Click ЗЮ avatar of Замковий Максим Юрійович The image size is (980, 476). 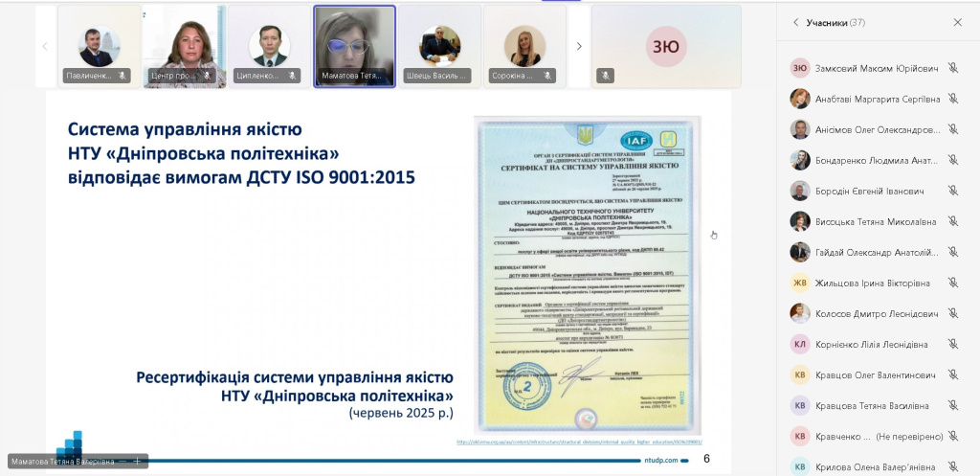(x=800, y=68)
